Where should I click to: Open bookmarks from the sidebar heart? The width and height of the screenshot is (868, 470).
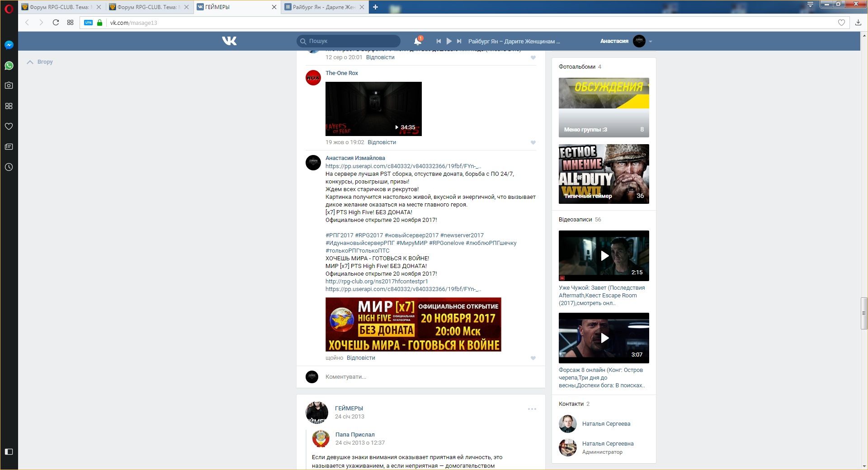click(9, 126)
